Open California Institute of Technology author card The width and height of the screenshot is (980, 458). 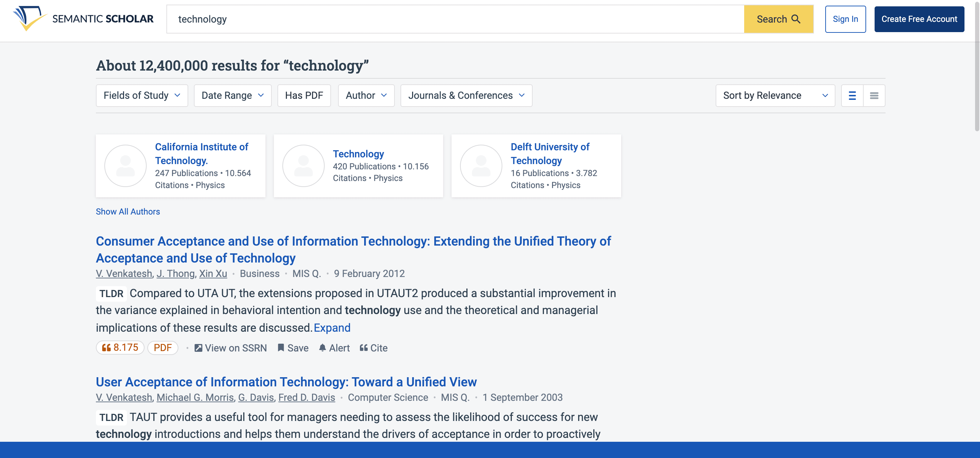201,153
